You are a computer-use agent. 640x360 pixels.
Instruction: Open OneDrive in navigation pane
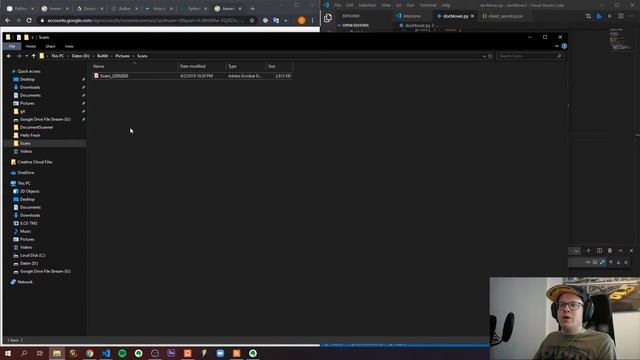point(26,173)
